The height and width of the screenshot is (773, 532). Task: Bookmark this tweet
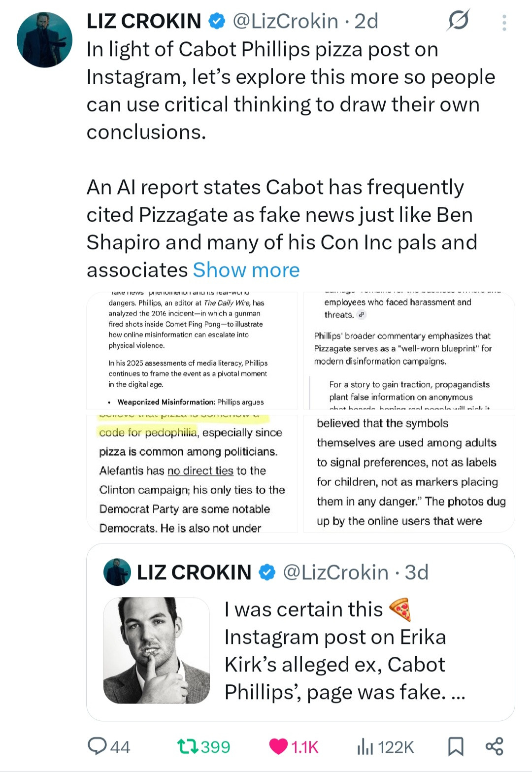pos(456,746)
